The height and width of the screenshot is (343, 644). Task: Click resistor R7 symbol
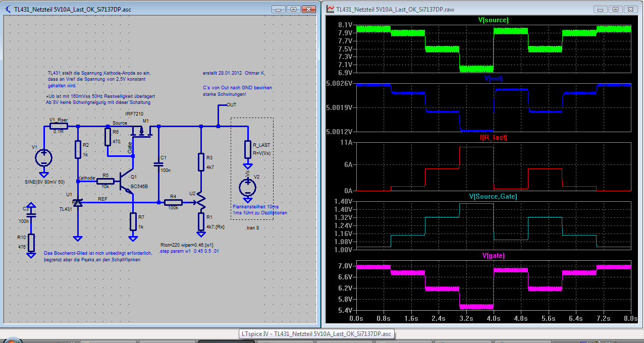pos(133,221)
